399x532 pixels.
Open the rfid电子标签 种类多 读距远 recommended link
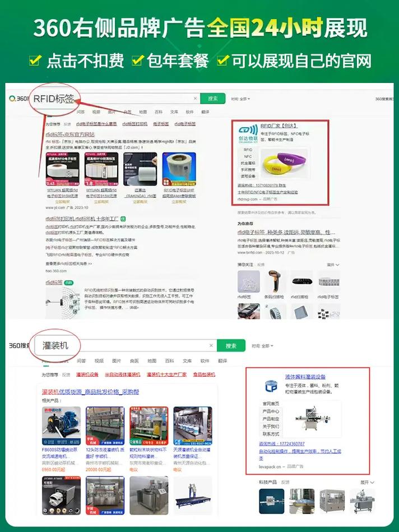[x=286, y=233]
